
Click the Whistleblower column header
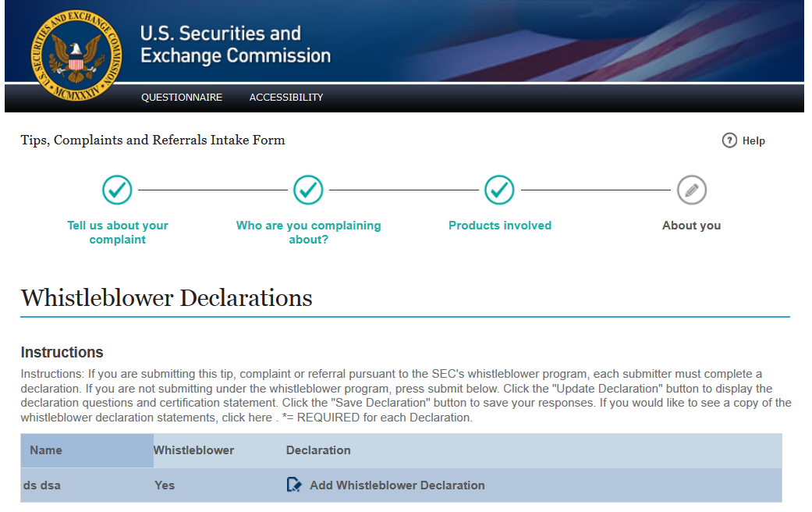(x=193, y=450)
